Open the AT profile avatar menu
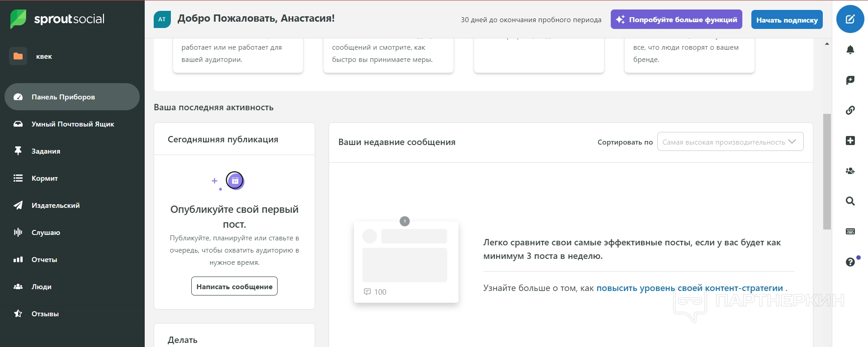Viewport: 868px width, 347px height. point(162,19)
